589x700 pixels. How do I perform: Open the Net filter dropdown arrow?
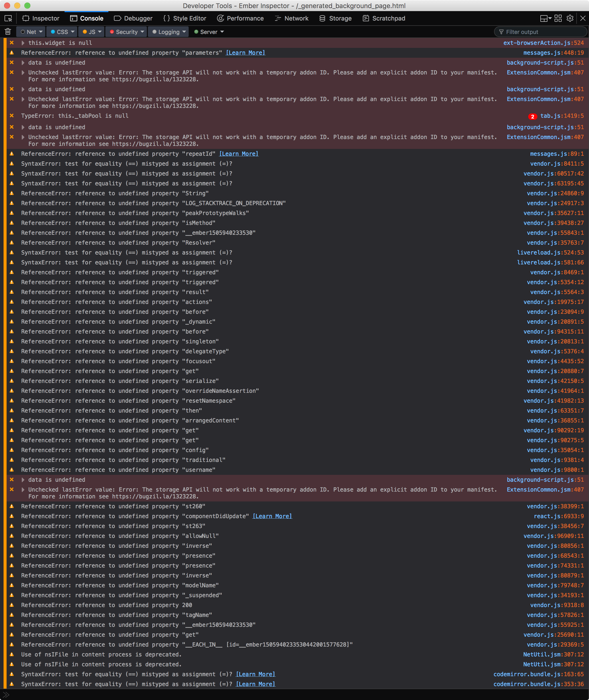41,32
